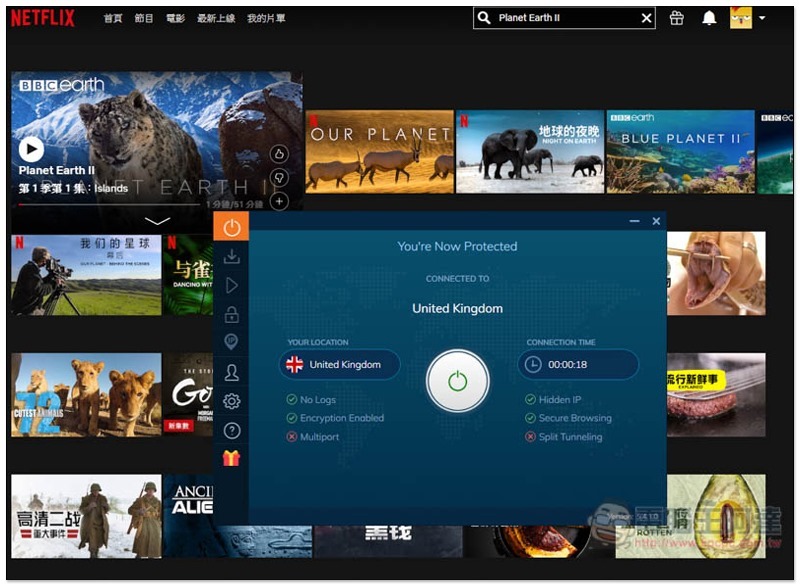
Task: Toggle the Multiport feature indicator
Action: 292,437
